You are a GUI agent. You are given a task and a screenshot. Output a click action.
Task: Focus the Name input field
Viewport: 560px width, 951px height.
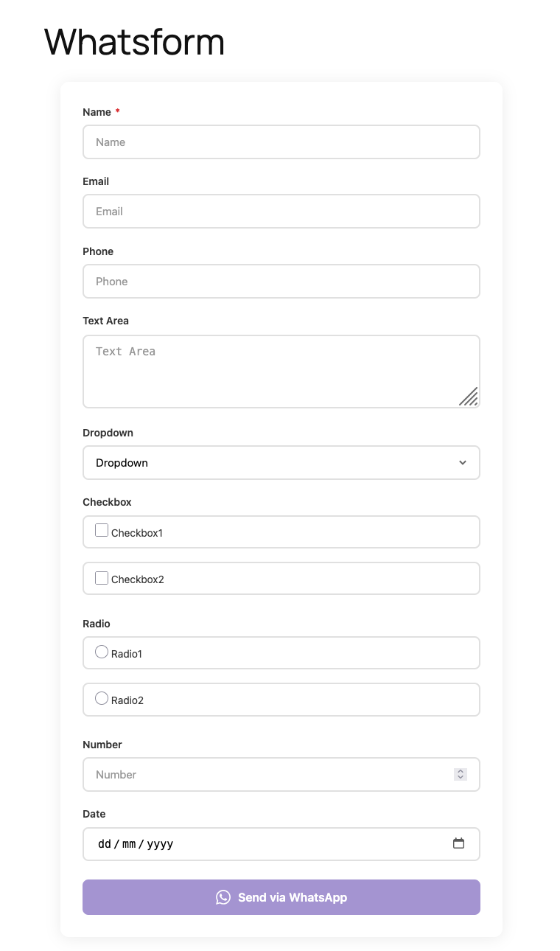280,142
